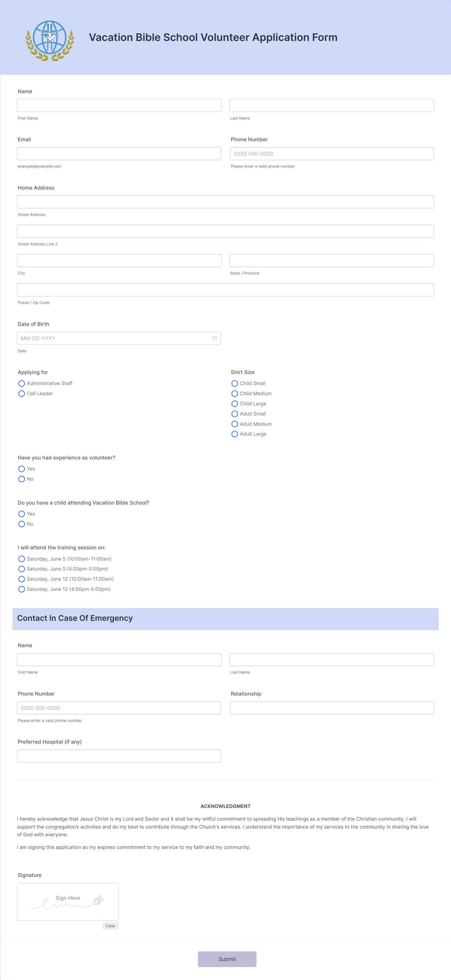451x980 pixels.
Task: Focus the applicant First Name field
Action: point(119,105)
